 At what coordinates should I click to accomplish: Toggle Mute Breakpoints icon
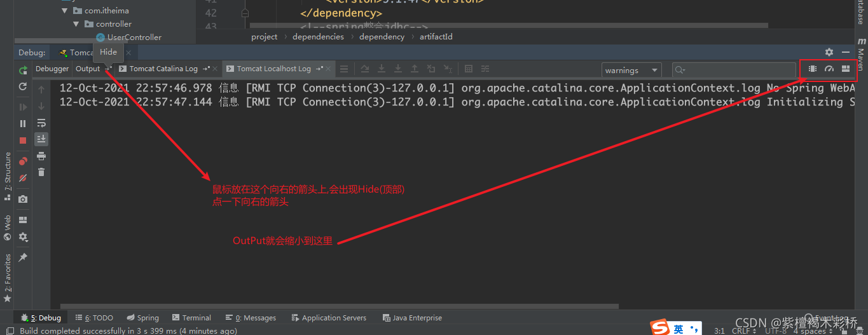click(23, 178)
